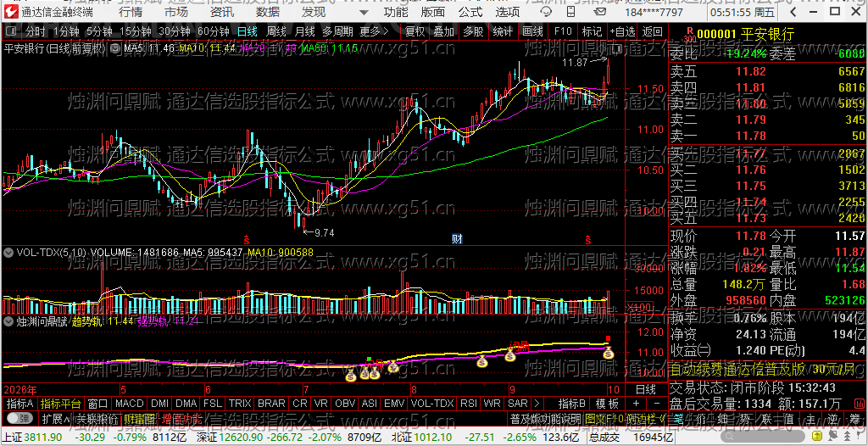Image resolution: width=868 pixels, height=446 pixels.
Task: Click the headset customer service icon
Action: pyautogui.click(x=546, y=12)
